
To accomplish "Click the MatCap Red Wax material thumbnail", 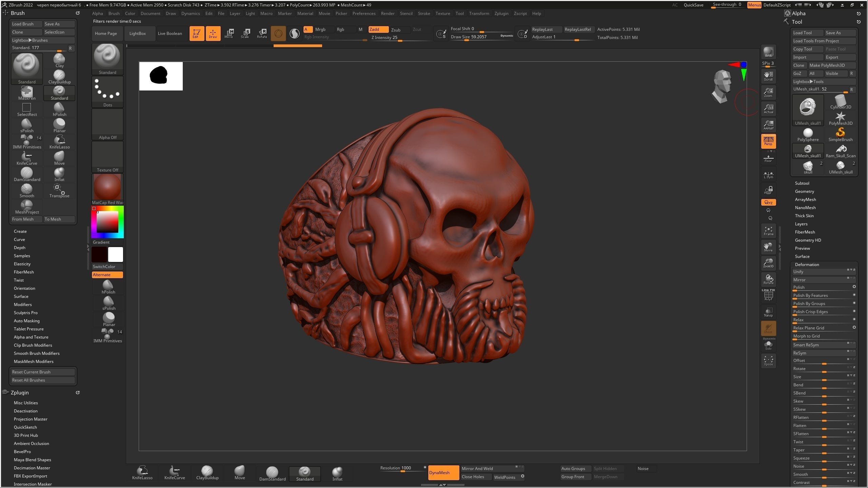I will (107, 189).
